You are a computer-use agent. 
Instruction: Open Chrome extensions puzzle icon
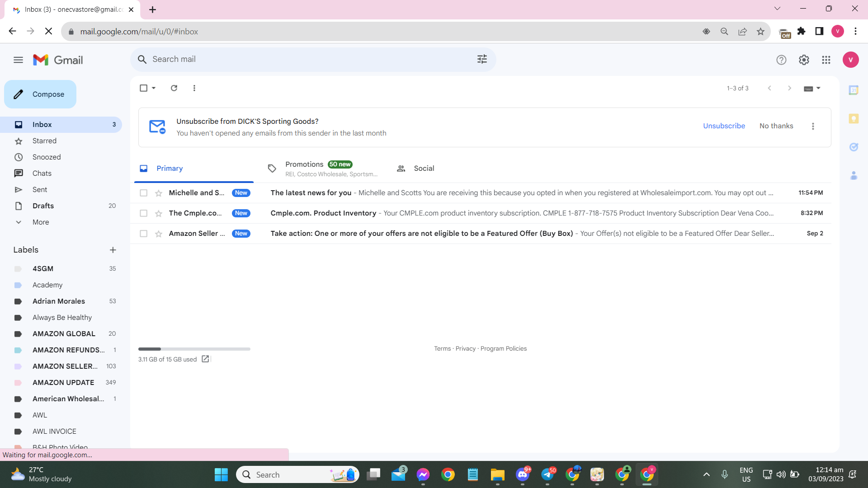(801, 31)
